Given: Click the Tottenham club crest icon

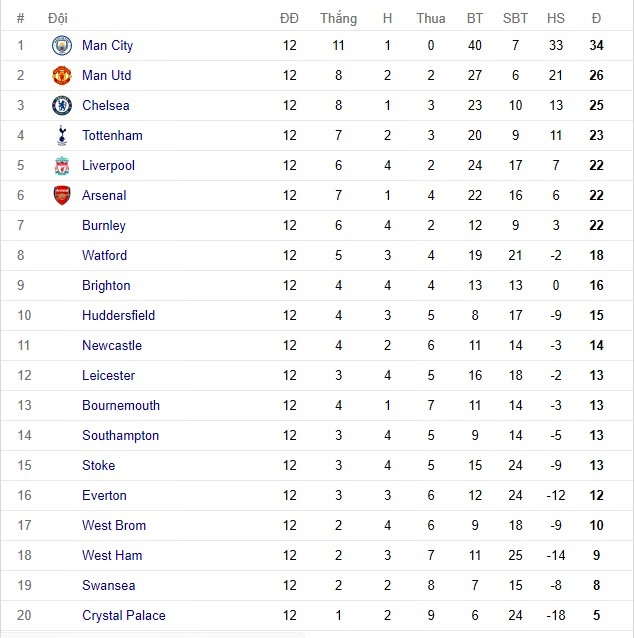Looking at the screenshot, I should (x=62, y=135).
